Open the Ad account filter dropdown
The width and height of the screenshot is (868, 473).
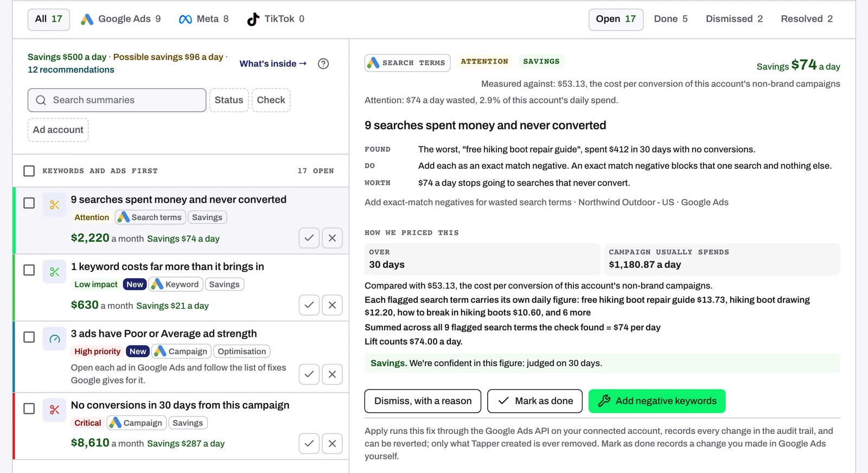(x=58, y=130)
